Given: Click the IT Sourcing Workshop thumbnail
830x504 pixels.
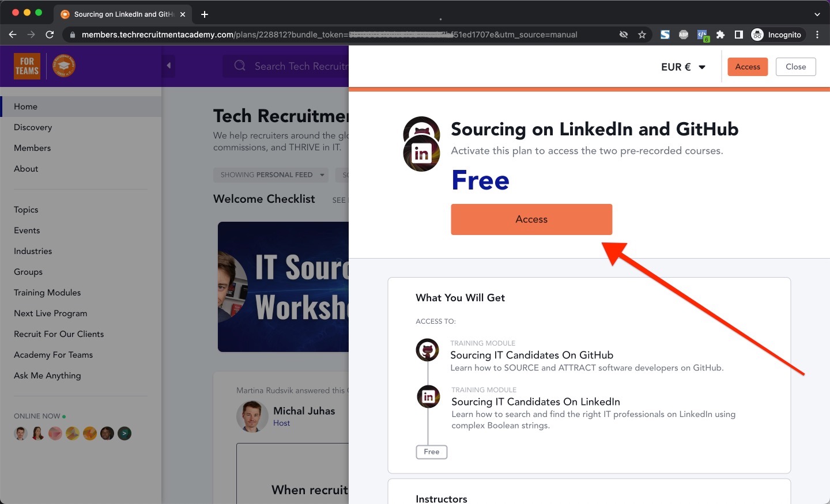Looking at the screenshot, I should pos(284,287).
